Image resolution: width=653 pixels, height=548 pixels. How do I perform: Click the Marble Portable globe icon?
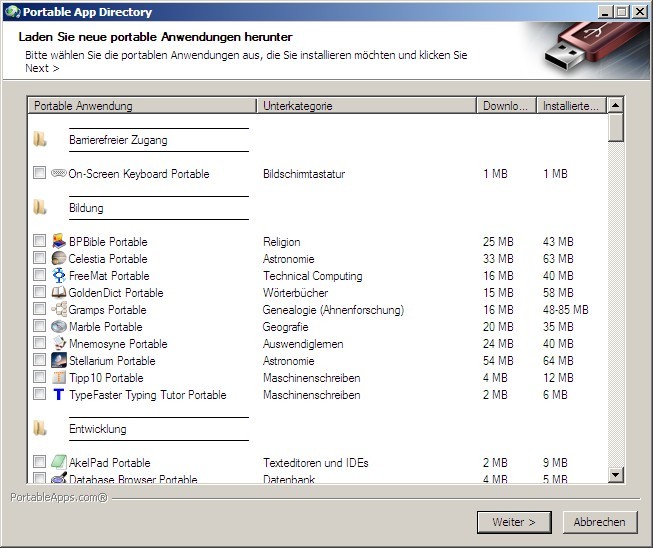[59, 326]
